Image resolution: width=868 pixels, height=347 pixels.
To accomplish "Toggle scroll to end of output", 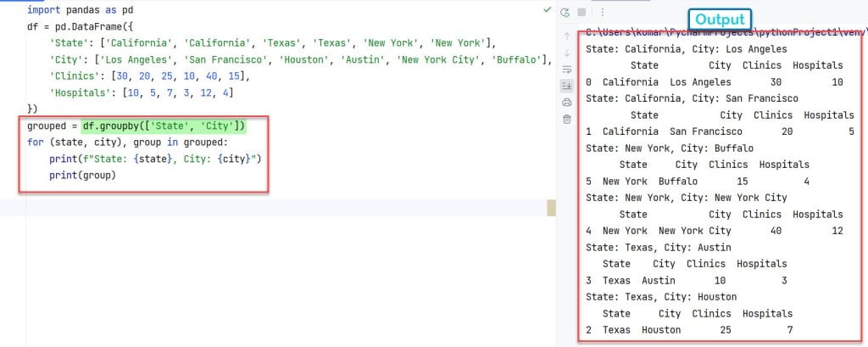I will [566, 86].
